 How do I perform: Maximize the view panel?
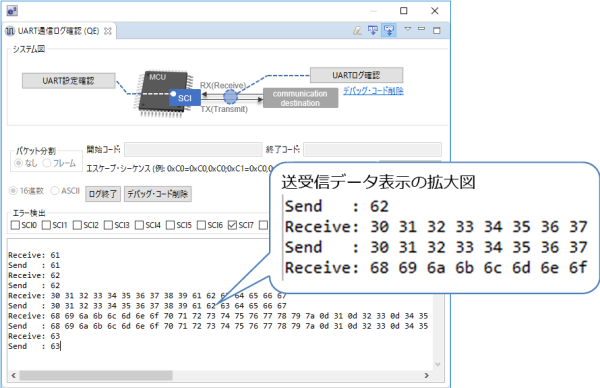[437, 30]
